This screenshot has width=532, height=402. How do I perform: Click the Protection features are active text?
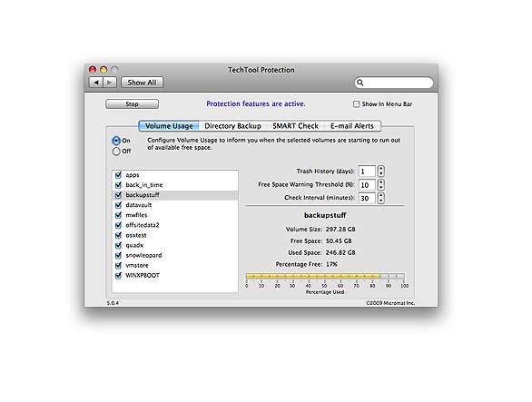pos(256,103)
